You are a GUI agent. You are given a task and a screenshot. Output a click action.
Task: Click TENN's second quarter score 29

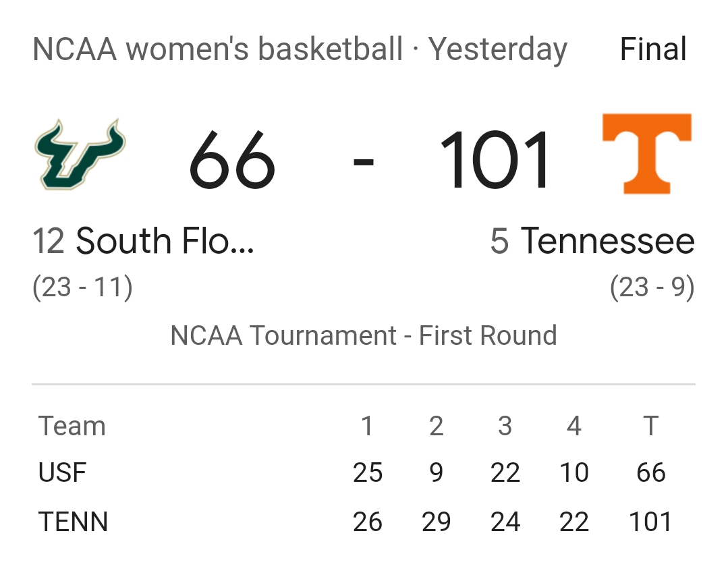(437, 522)
